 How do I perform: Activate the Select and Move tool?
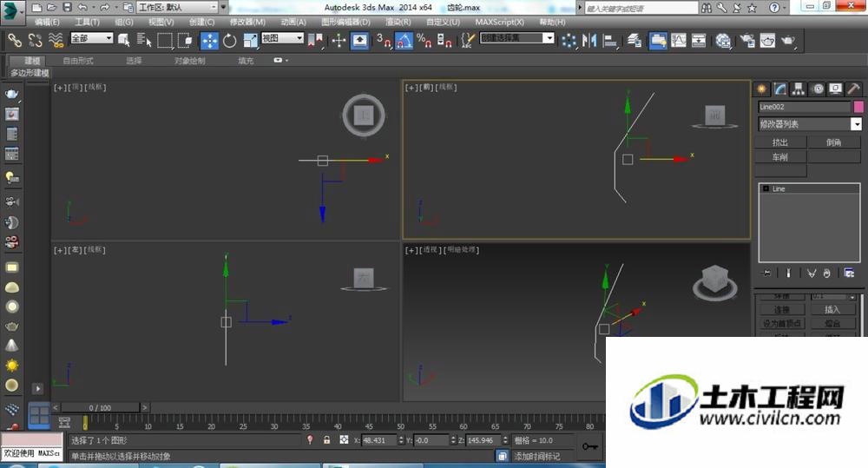(x=209, y=41)
